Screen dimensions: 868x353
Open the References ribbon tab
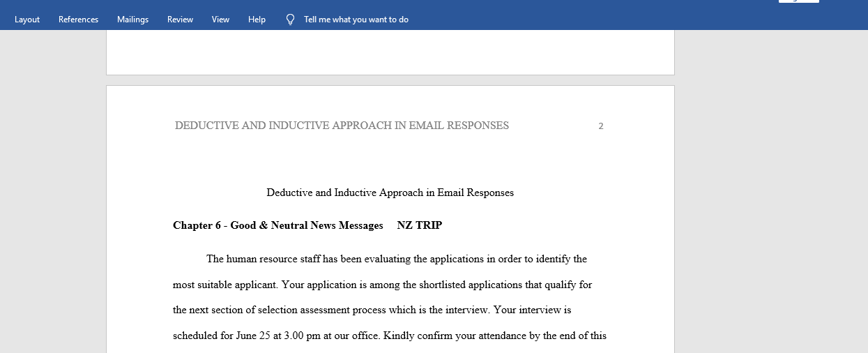tap(78, 20)
